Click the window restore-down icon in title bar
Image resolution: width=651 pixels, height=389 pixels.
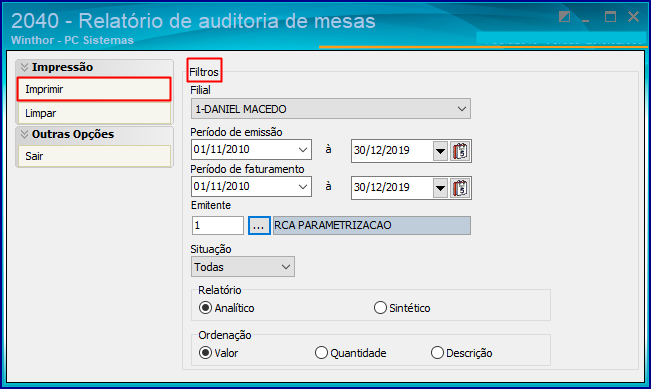coord(564,17)
